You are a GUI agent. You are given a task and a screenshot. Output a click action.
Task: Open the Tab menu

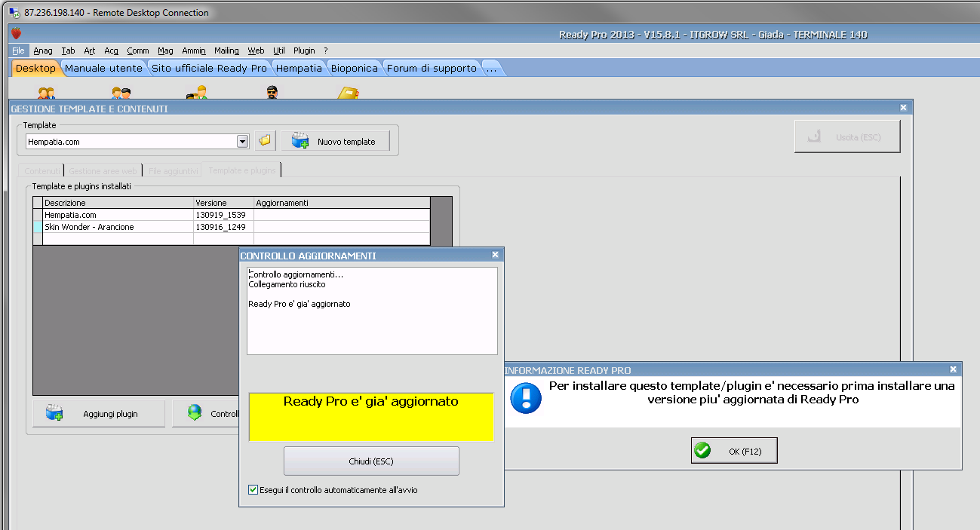click(x=68, y=51)
